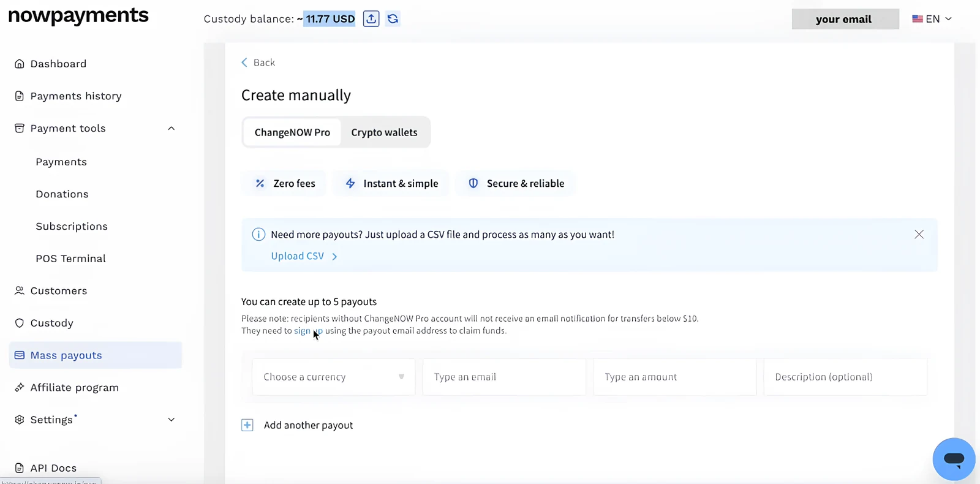Click the 11.77 USD balance value
980x484 pixels.
click(x=330, y=19)
